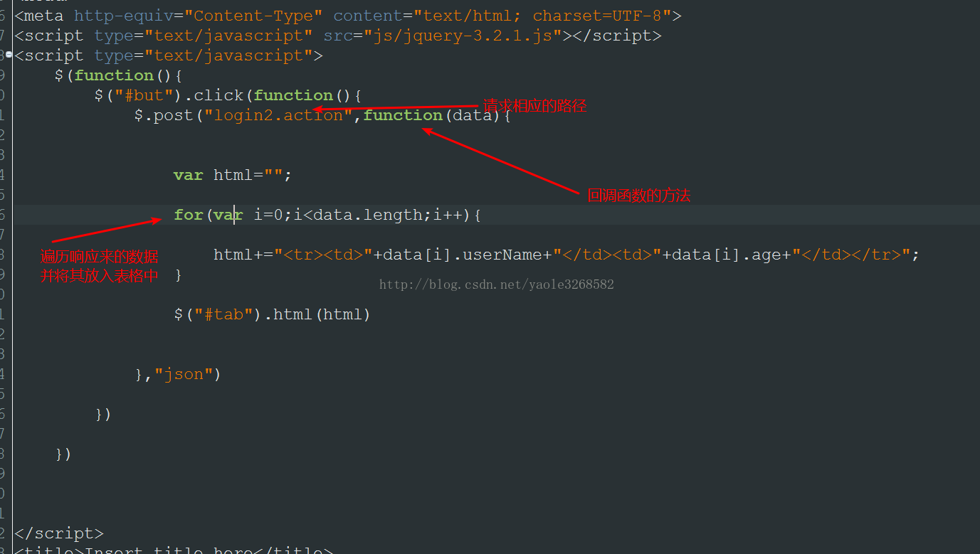Place cursor on the click method call
This screenshot has width=980, height=554.
click(x=218, y=95)
